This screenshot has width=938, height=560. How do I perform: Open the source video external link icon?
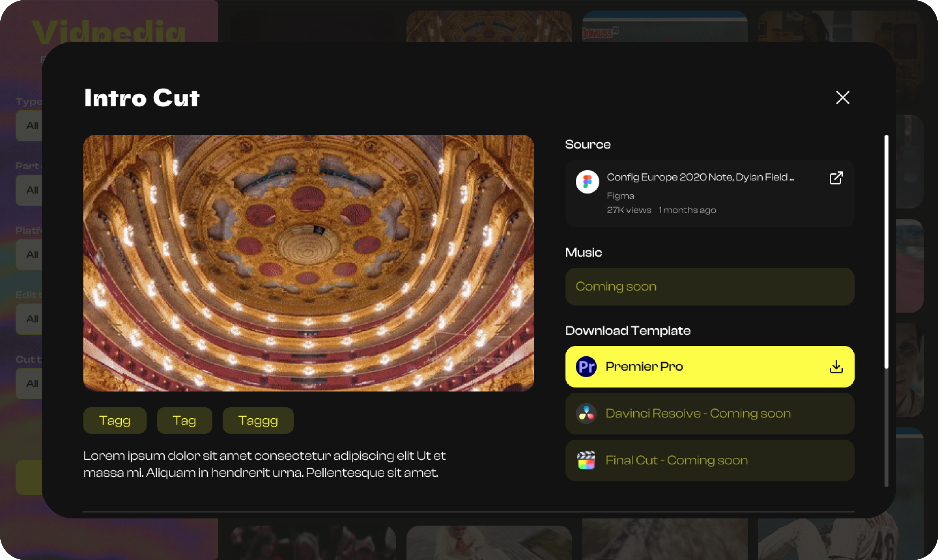836,178
